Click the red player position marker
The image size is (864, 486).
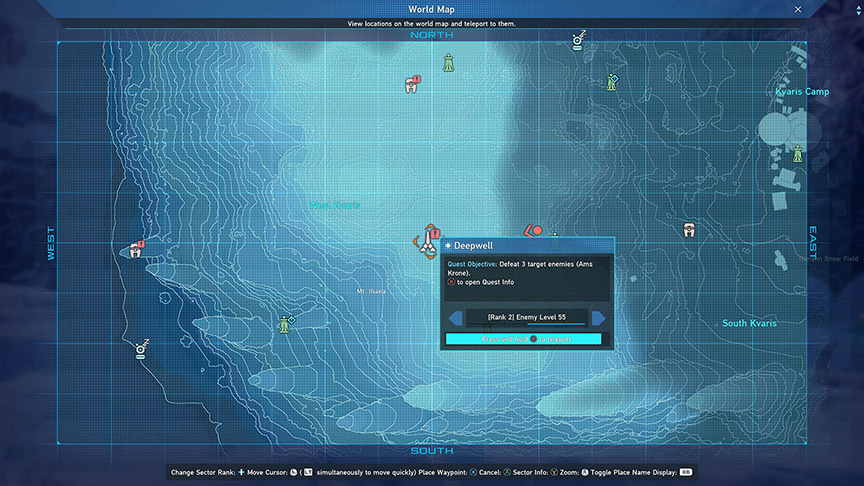[x=535, y=232]
